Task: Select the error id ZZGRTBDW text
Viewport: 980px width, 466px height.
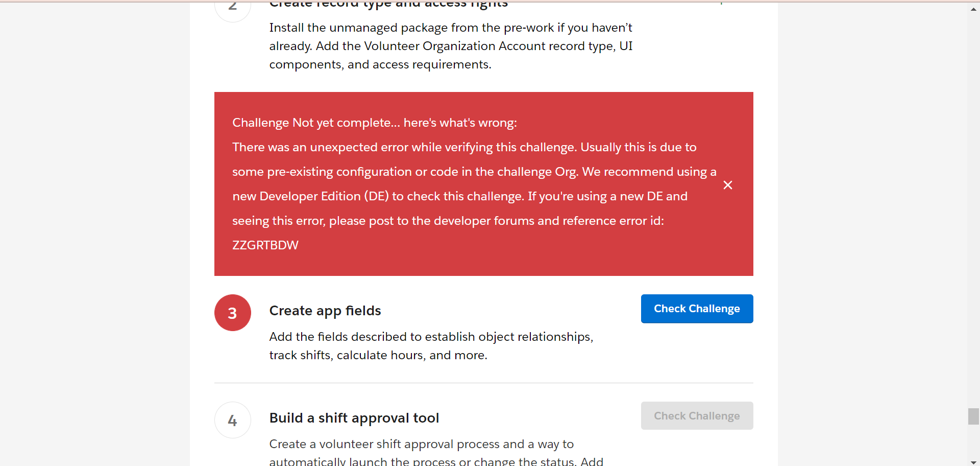Action: point(265,245)
